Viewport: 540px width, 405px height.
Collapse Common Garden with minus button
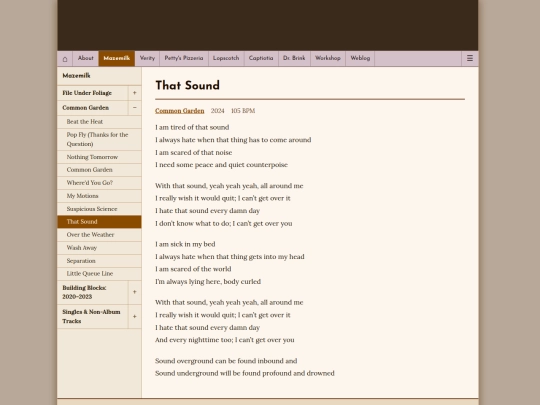[x=135, y=108]
